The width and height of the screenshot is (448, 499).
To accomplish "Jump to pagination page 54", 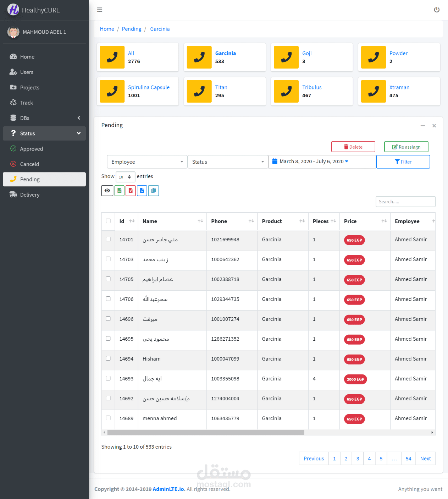I will [408, 459].
